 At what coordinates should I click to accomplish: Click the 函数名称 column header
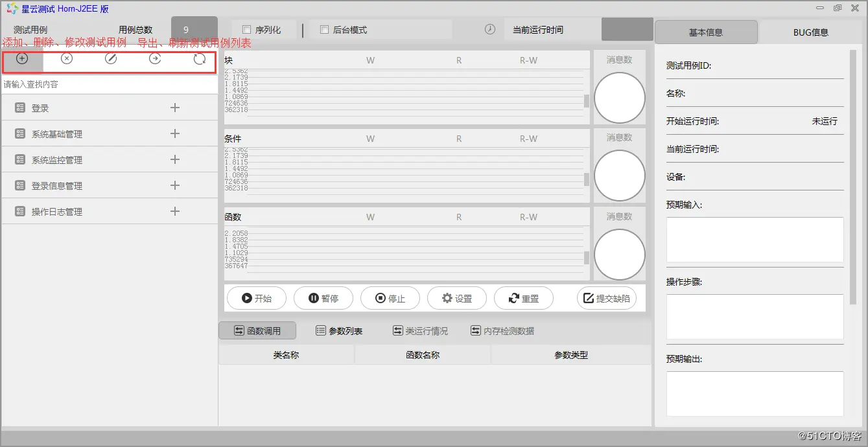pyautogui.click(x=423, y=355)
